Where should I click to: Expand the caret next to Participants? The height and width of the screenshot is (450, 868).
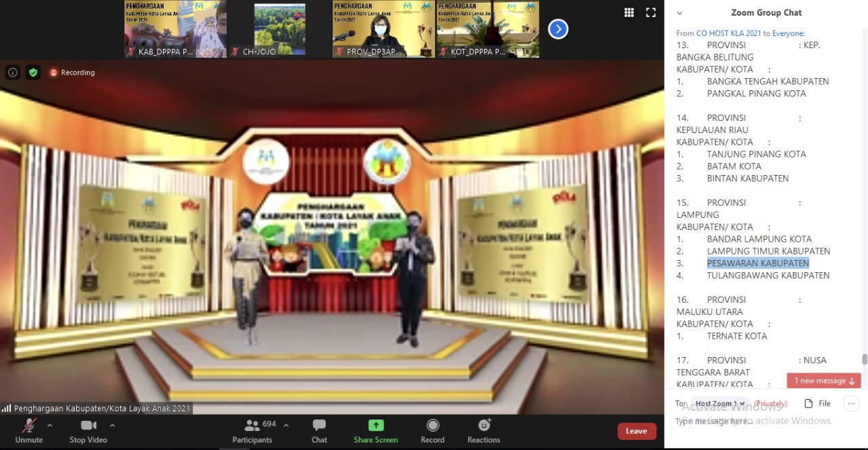click(286, 426)
